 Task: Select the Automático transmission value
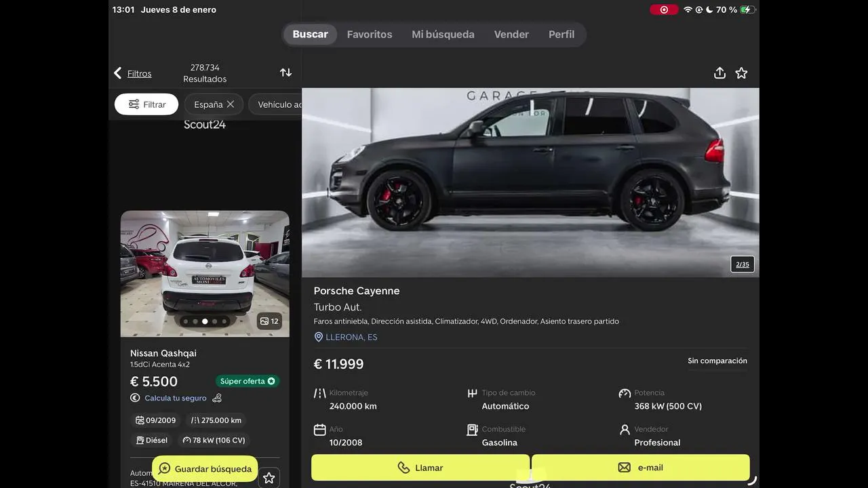pos(505,406)
